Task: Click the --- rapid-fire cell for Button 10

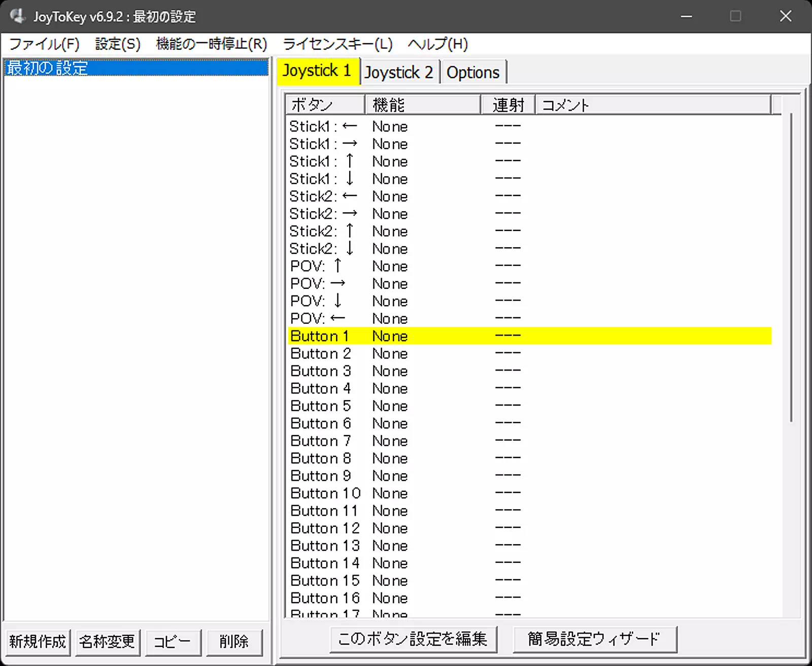Action: (x=508, y=493)
